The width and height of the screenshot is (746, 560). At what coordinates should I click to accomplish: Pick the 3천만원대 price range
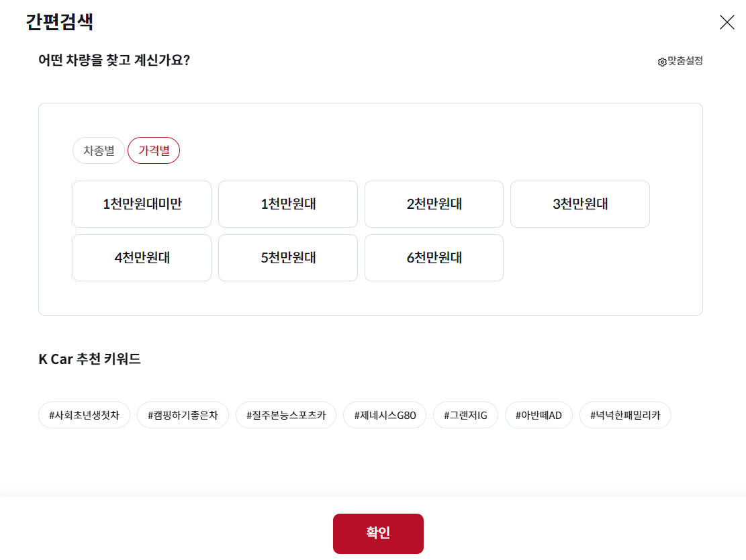point(579,204)
